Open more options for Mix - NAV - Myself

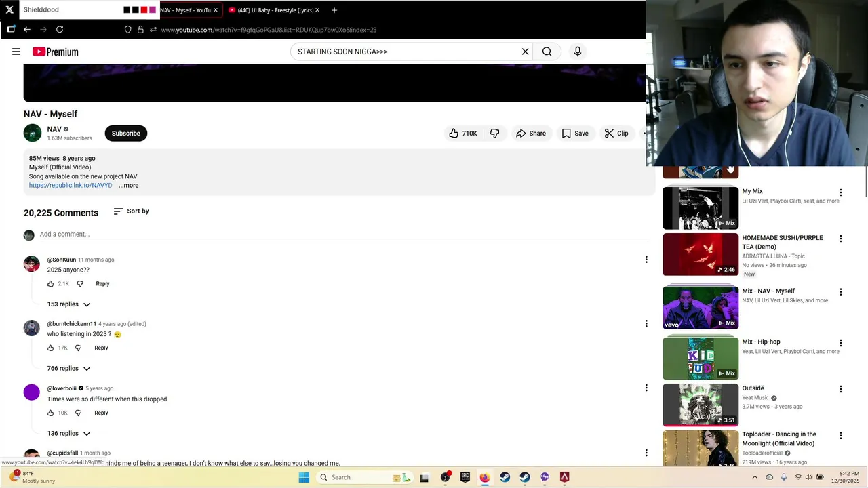[841, 292]
